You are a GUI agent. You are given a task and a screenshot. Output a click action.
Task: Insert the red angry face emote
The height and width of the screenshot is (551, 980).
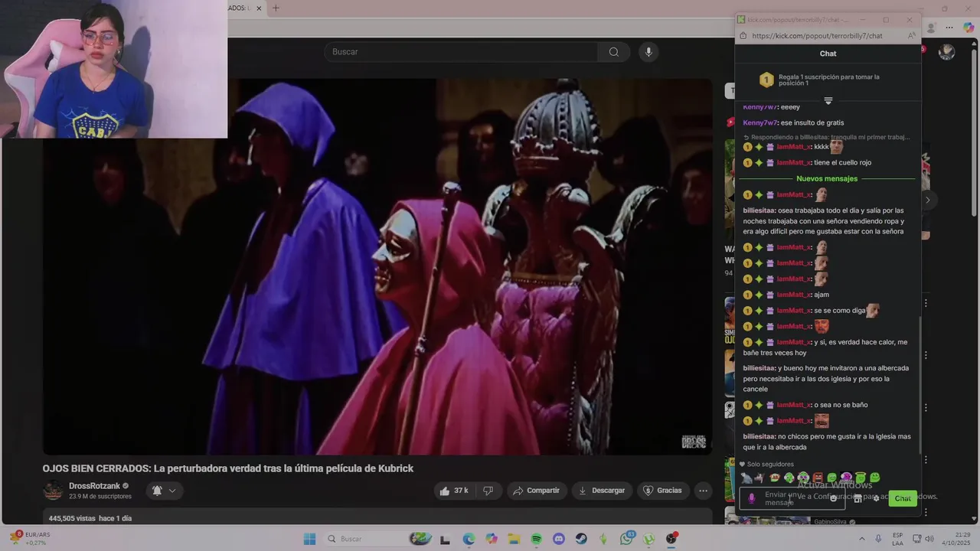click(x=818, y=478)
